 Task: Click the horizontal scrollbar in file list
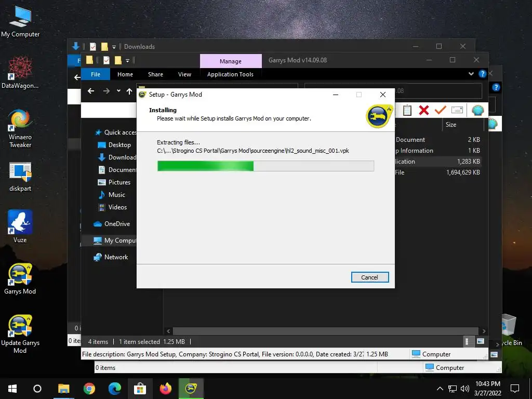tap(326, 331)
